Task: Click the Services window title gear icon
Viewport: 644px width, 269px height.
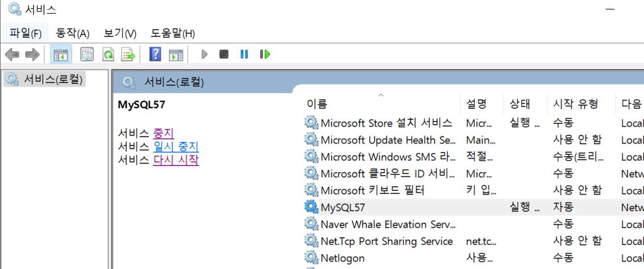Action: [x=14, y=9]
